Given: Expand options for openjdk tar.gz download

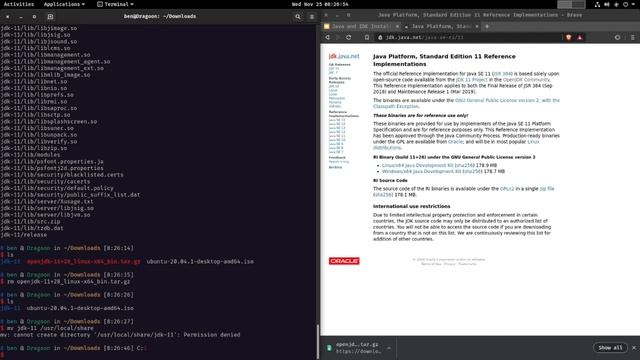Looking at the screenshot, I should tap(389, 348).
